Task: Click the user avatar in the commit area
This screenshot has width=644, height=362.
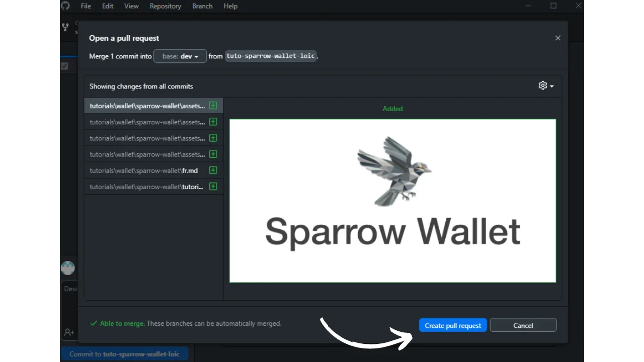Action: 68,268
